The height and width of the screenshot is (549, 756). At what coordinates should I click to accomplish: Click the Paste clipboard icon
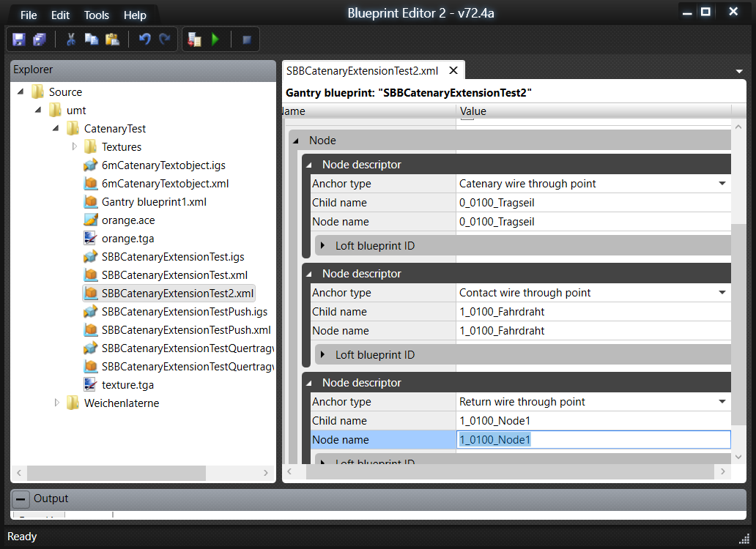click(x=112, y=40)
